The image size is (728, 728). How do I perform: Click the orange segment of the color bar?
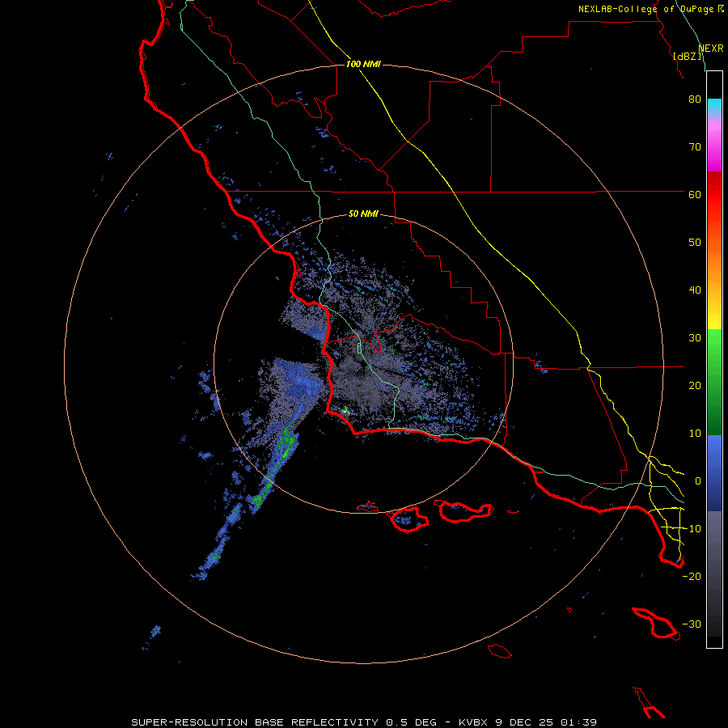714,267
